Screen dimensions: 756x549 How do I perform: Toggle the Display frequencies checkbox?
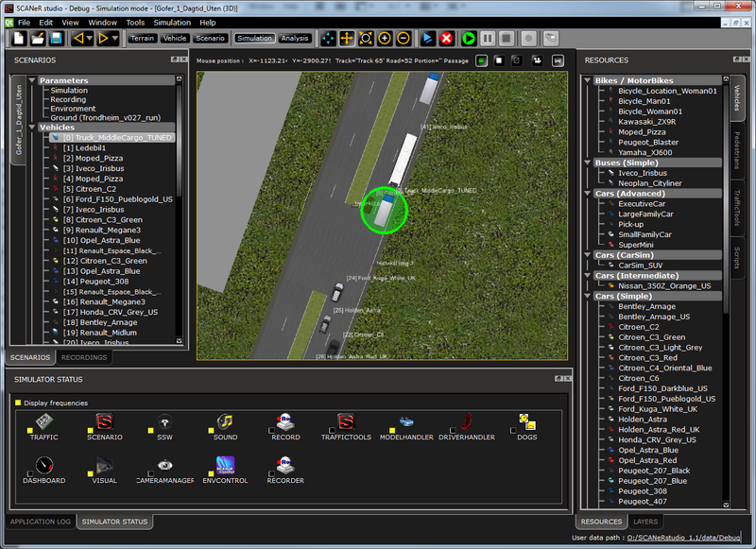tap(18, 403)
